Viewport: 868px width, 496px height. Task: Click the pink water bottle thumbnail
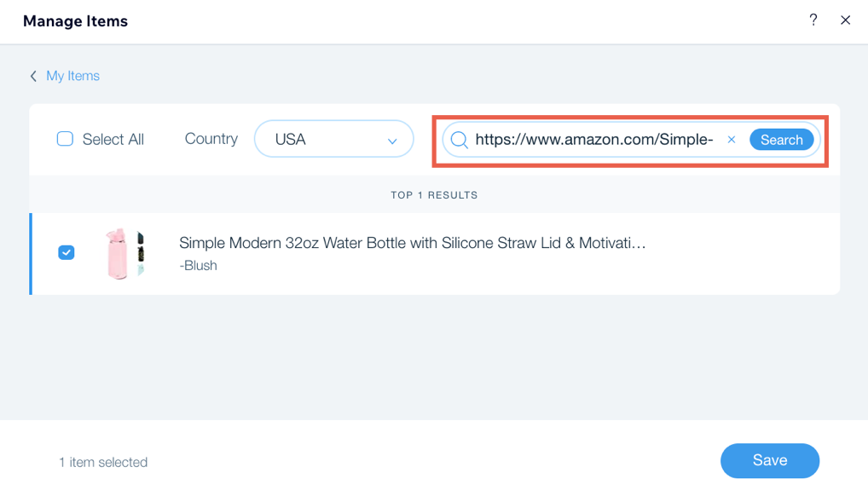(x=125, y=253)
